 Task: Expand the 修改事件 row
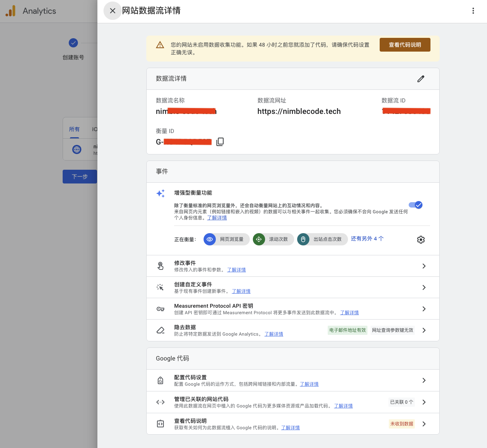pos(424,266)
